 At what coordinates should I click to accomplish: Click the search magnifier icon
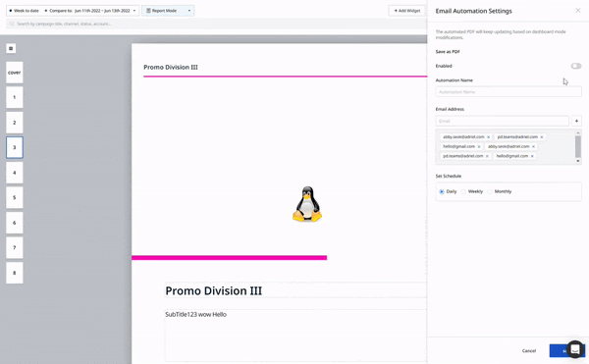[12, 24]
